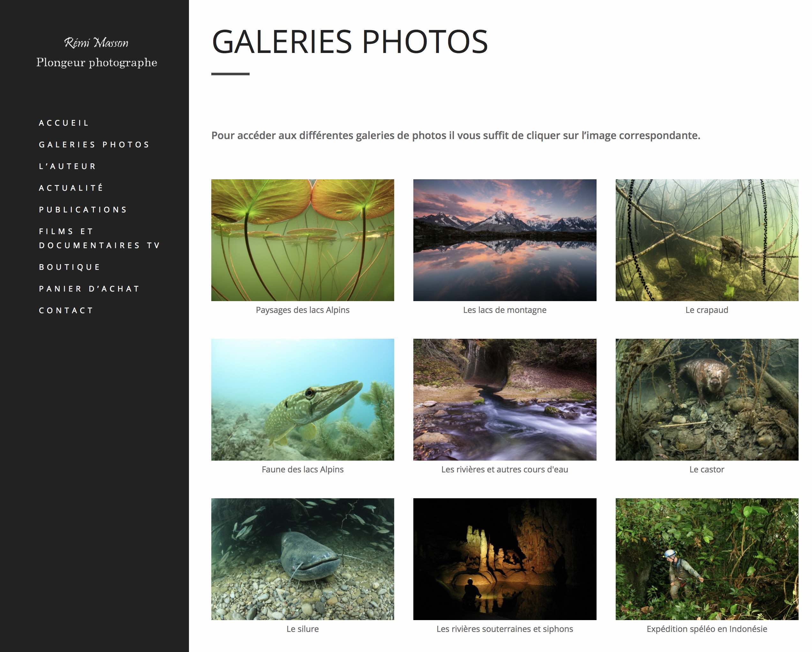
Task: Open the jungle caver thumbnail
Action: tap(707, 559)
